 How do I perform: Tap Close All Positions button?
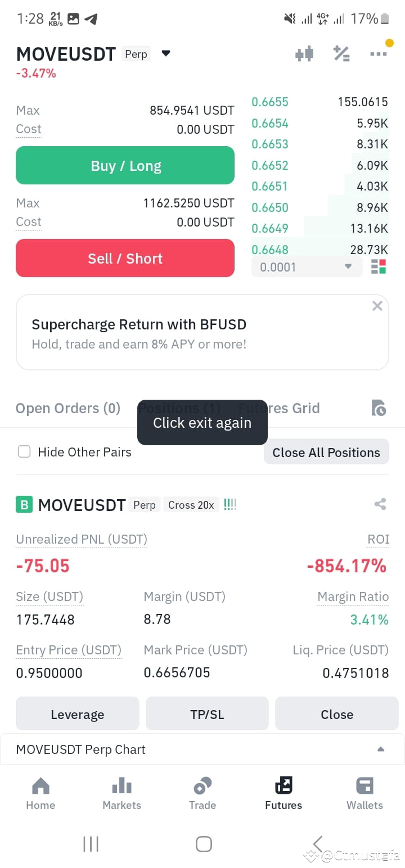click(326, 452)
